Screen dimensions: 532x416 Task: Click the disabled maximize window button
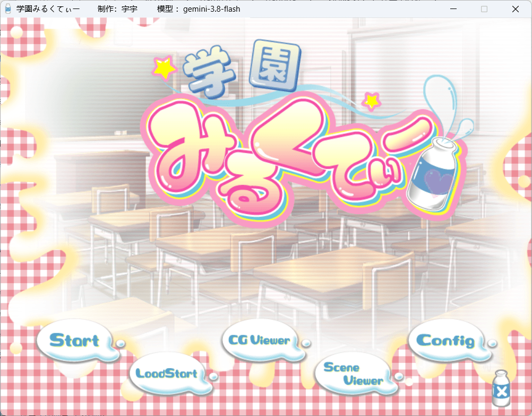pyautogui.click(x=484, y=9)
